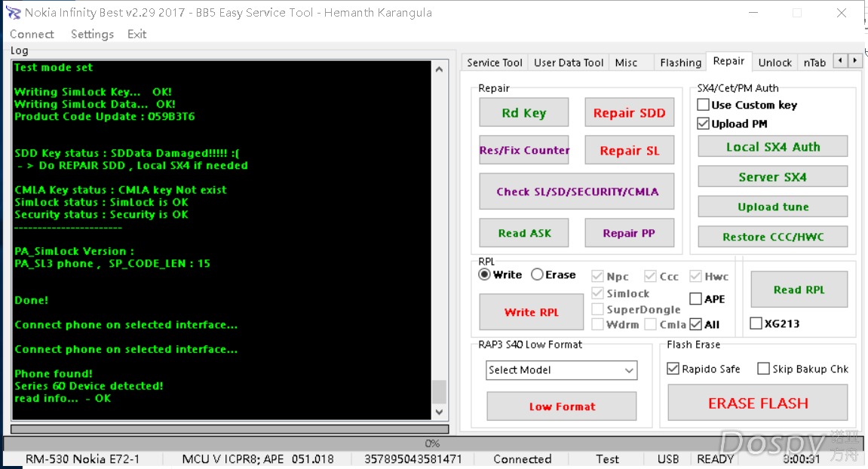Screen dimensions: 868x469
Task: Open the Select Model dropdown
Action: coord(562,370)
